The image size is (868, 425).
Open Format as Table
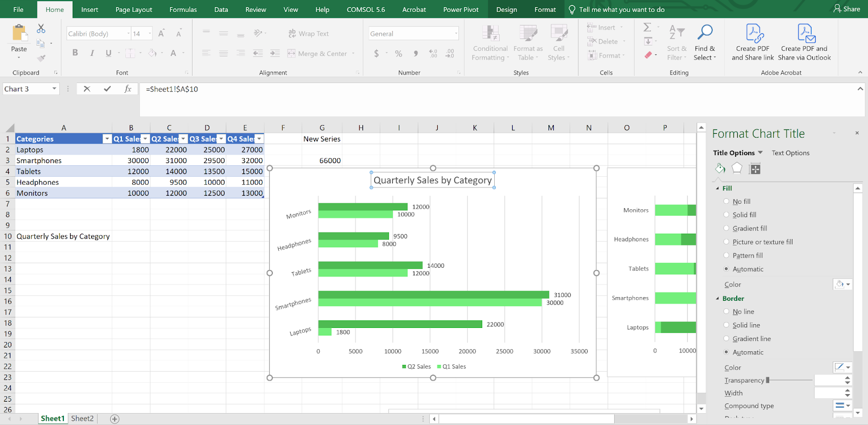coord(527,42)
